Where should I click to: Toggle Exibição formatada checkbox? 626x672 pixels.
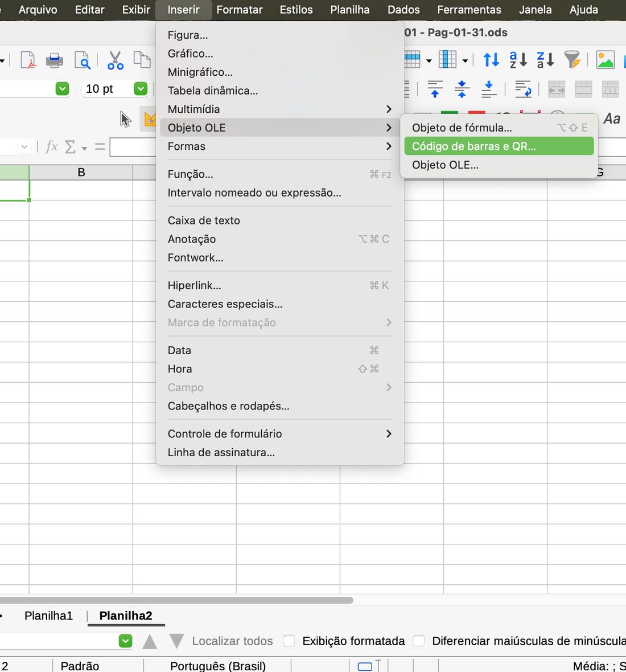289,641
